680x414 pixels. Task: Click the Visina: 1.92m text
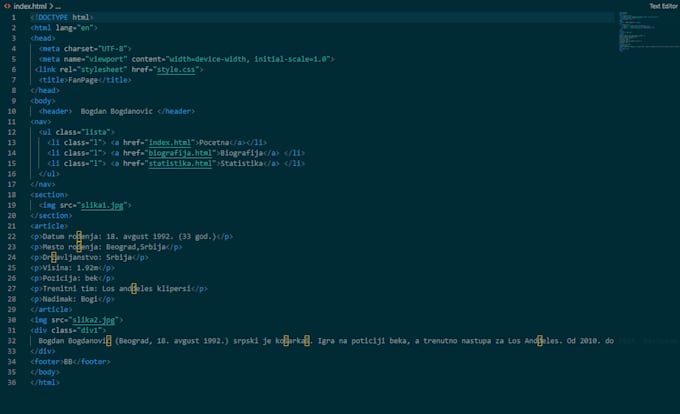point(70,268)
